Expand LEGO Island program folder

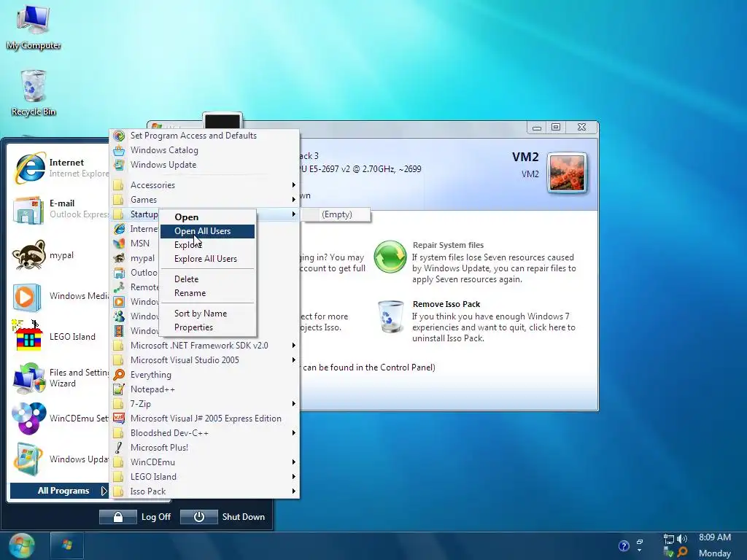(205, 477)
